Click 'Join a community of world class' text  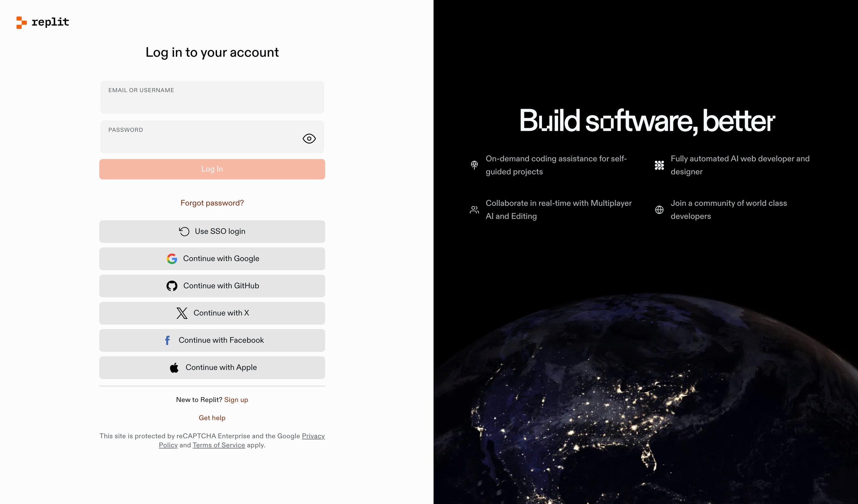click(x=729, y=210)
